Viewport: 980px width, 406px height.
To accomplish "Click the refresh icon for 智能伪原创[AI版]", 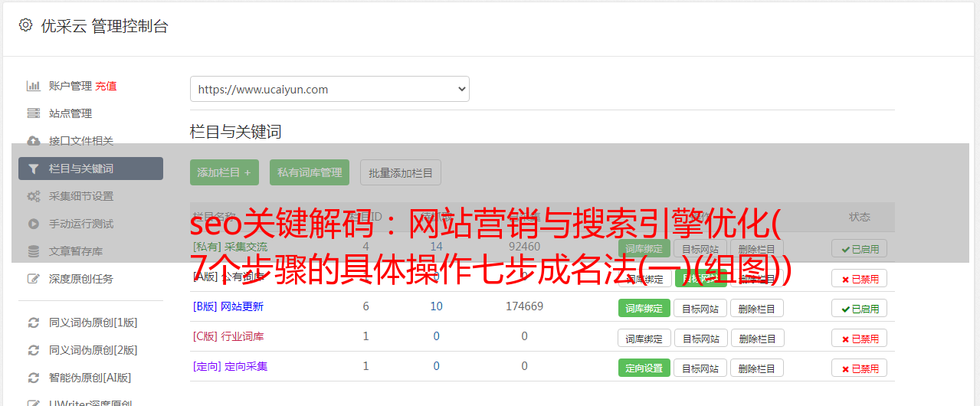I will [x=34, y=378].
